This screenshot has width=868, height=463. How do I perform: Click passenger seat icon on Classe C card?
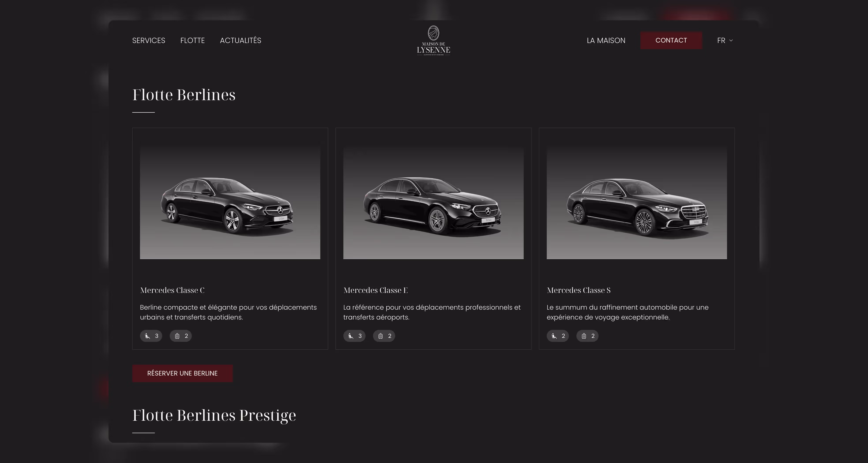click(147, 336)
